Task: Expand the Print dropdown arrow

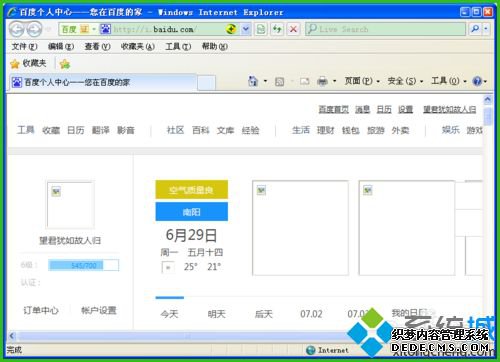Action: tap(334, 81)
